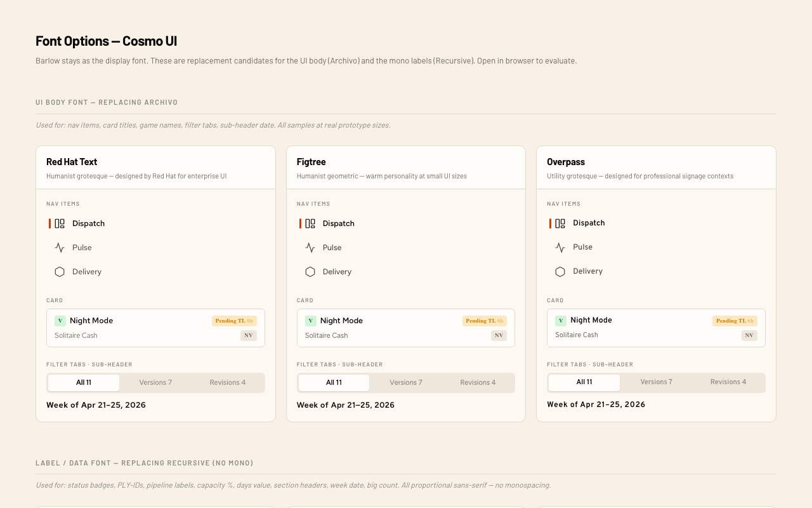Open Dispatch nav item in Figtree card
The width and height of the screenshot is (812, 508).
(x=406, y=224)
